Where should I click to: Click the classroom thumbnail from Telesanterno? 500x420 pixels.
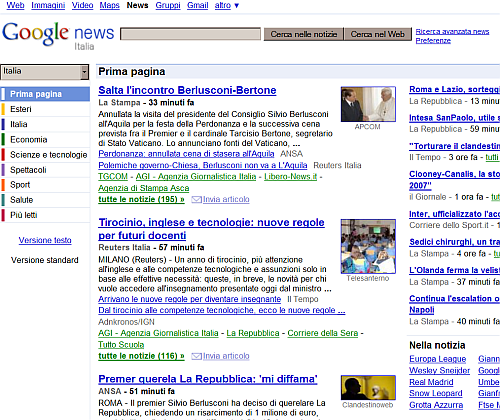(x=368, y=246)
